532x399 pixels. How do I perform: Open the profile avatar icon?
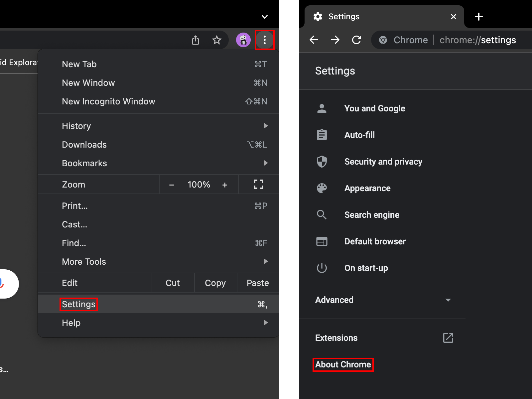pos(243,40)
